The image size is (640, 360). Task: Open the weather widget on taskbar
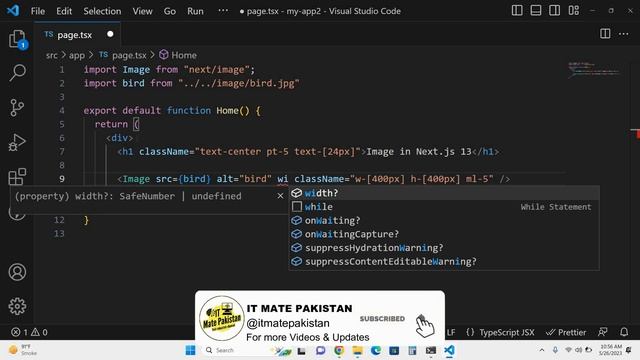click(x=24, y=350)
